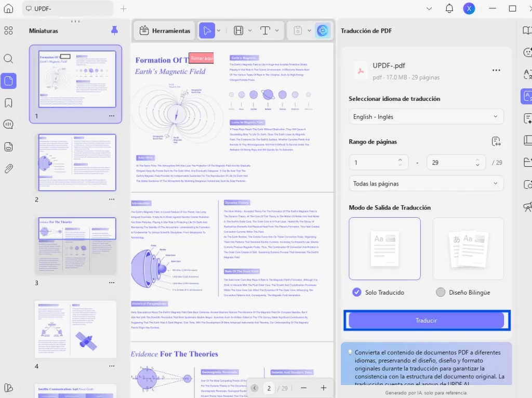This screenshot has height=398, width=532.
Task: Zoom out with the minus button
Action: (303, 388)
